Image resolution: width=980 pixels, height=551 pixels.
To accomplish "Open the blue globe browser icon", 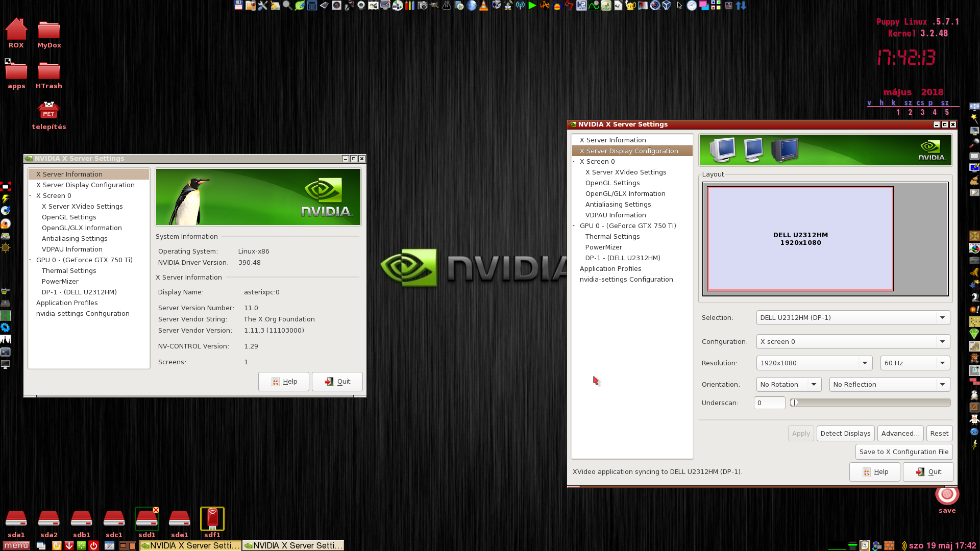I will pos(471,6).
